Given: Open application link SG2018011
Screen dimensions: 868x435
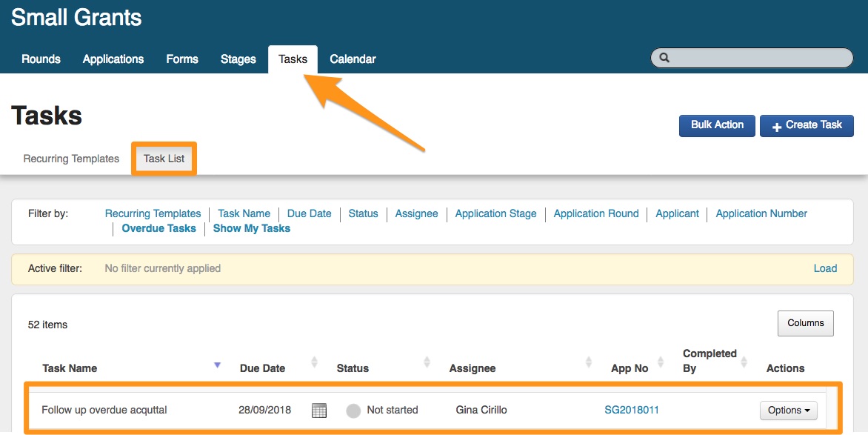Looking at the screenshot, I should (632, 410).
